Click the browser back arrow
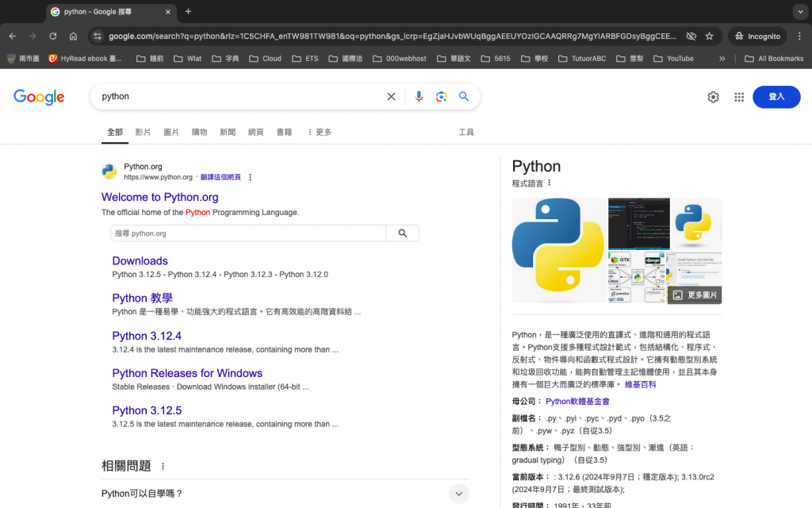Screen dimensions: 812x508 pyautogui.click(x=13, y=37)
